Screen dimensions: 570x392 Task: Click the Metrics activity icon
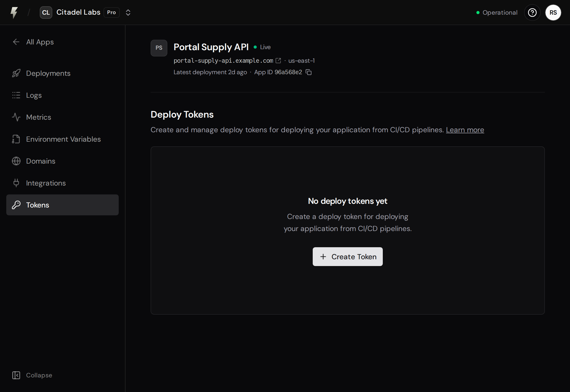coord(16,117)
